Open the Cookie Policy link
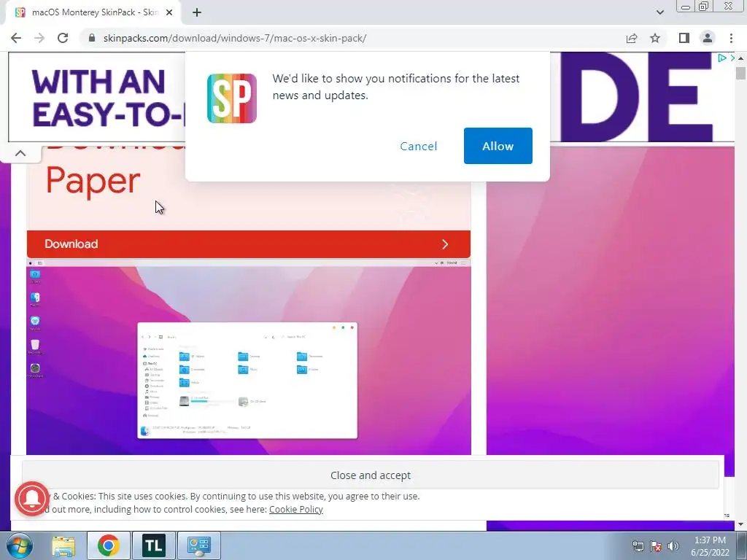This screenshot has height=560, width=747. [x=296, y=510]
